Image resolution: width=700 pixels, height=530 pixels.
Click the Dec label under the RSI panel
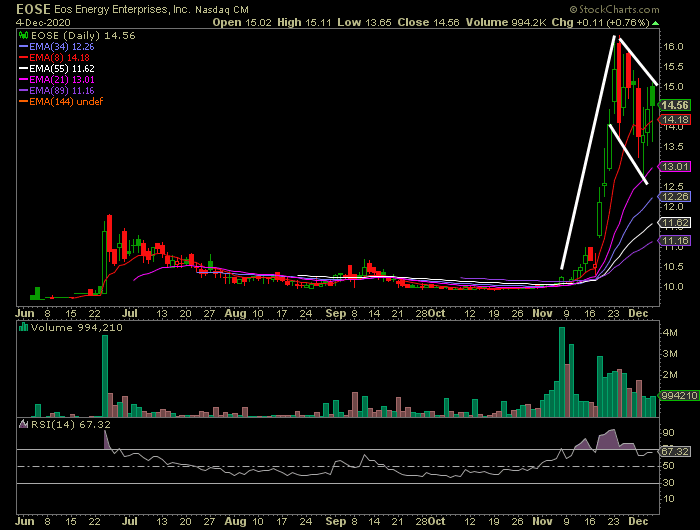coord(638,521)
